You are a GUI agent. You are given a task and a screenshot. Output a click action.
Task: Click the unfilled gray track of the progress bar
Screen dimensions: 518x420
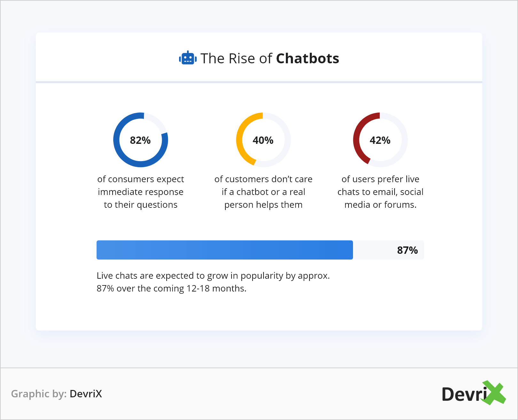tap(374, 250)
